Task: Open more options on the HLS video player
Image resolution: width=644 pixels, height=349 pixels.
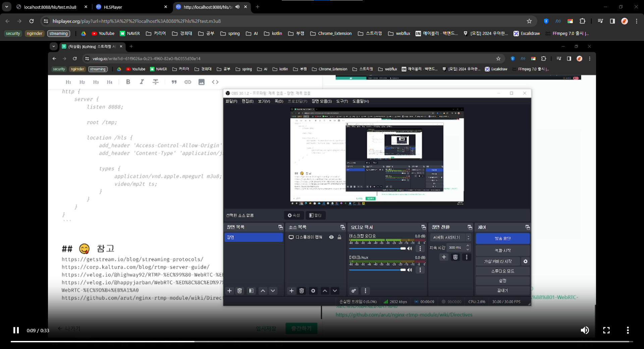Action: click(628, 330)
